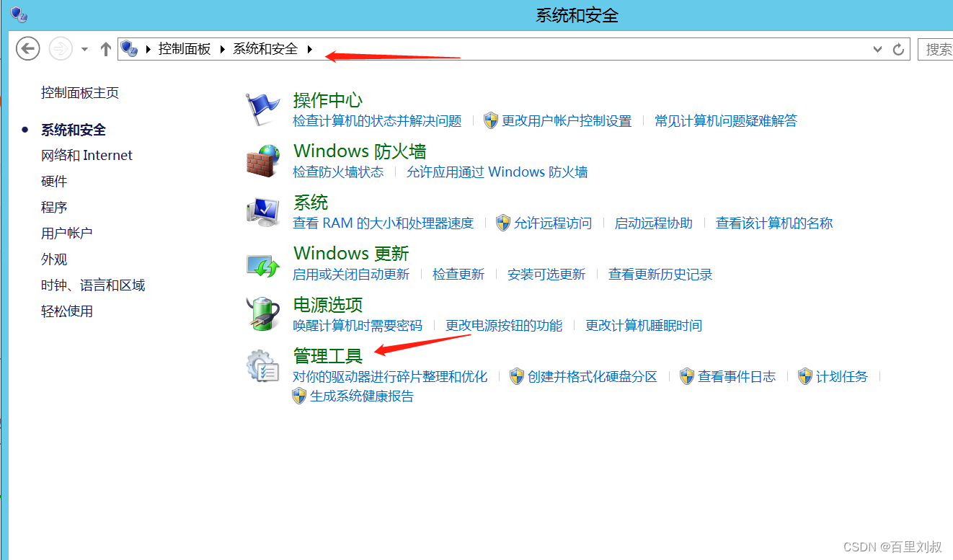Click 创建并格式化硬盘分区 link
Image resolution: width=953 pixels, height=560 pixels.
(593, 376)
